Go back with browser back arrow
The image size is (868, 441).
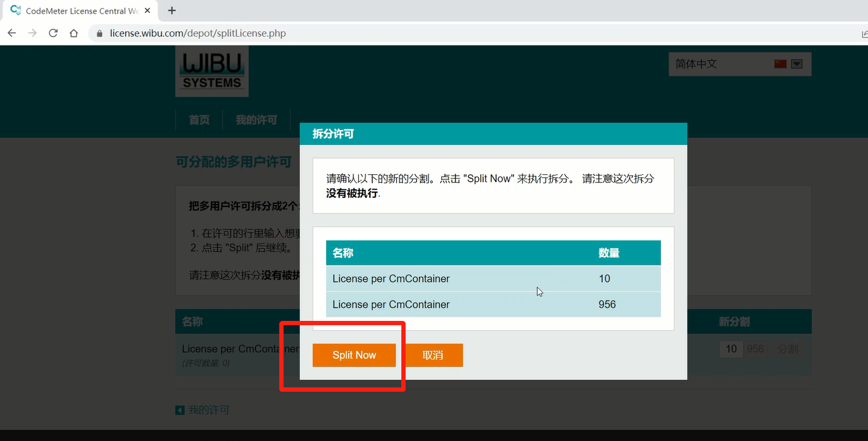click(x=12, y=33)
